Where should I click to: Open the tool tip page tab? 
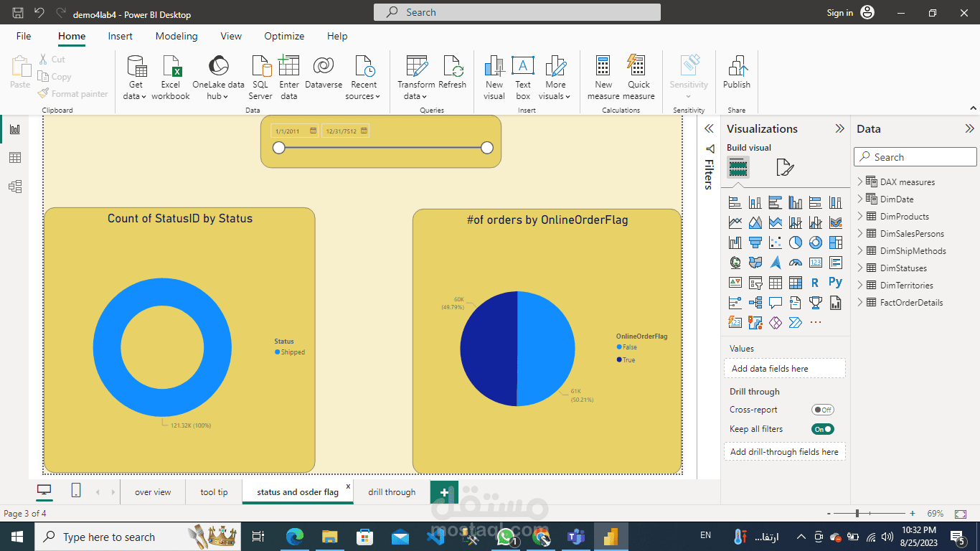[x=214, y=492]
